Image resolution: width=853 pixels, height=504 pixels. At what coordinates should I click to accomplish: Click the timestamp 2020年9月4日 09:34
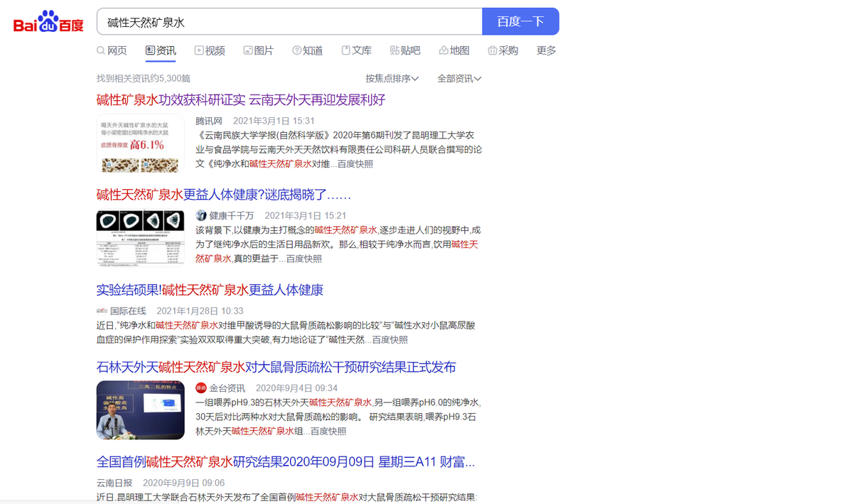(296, 388)
